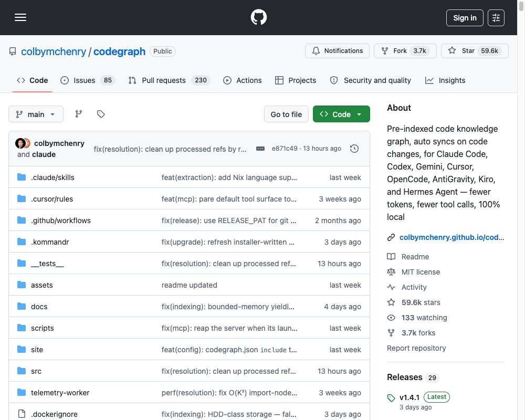The image size is (525, 420).
Task: Open the Actions tab
Action: point(243,80)
